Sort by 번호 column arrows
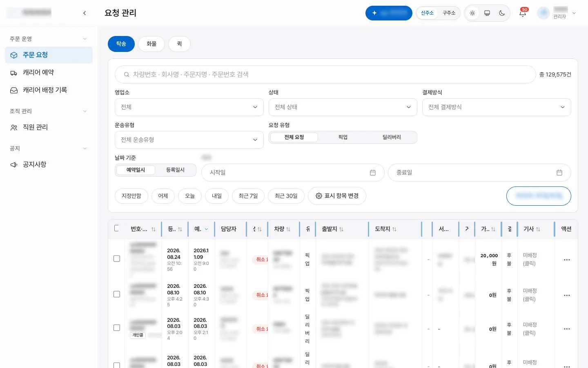This screenshot has height=368, width=588. (x=154, y=229)
